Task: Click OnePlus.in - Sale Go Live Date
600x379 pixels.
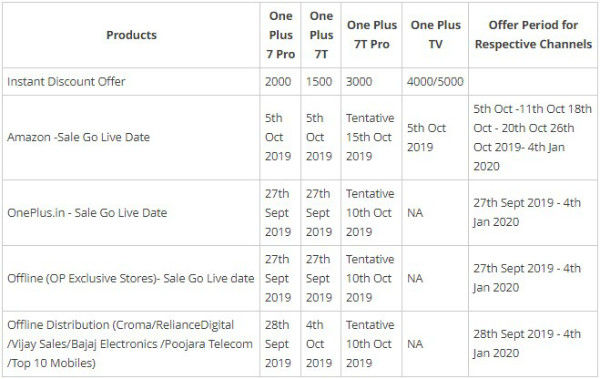Action: pos(87,212)
